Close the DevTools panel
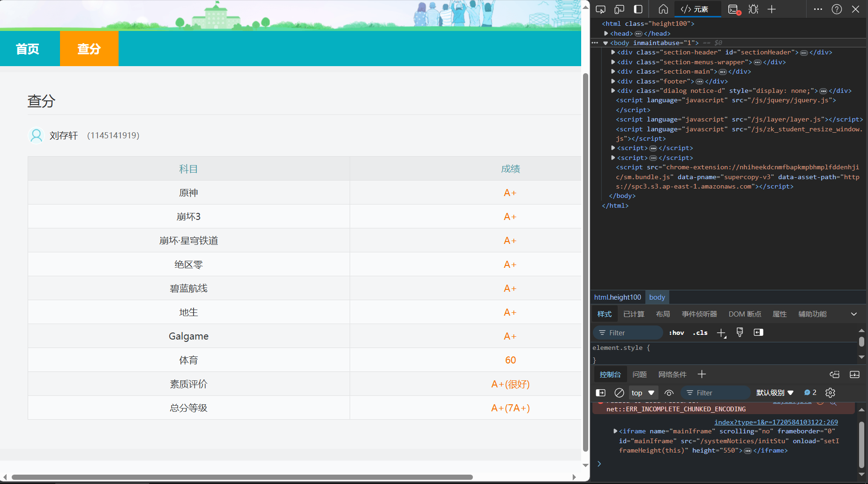868x484 pixels. (855, 9)
